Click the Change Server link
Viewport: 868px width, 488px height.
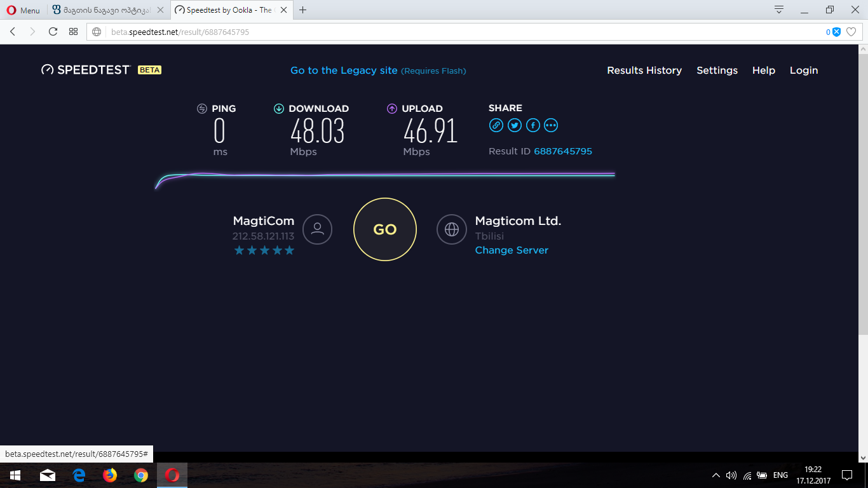[512, 250]
